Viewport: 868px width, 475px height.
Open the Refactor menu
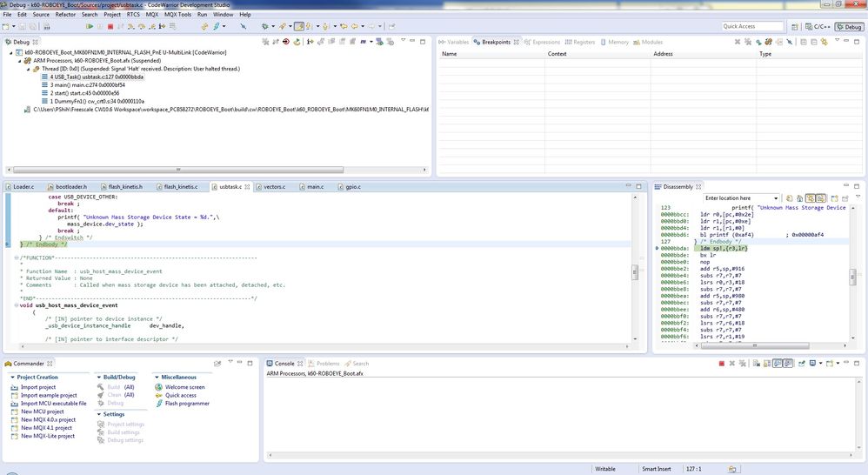pyautogui.click(x=65, y=15)
